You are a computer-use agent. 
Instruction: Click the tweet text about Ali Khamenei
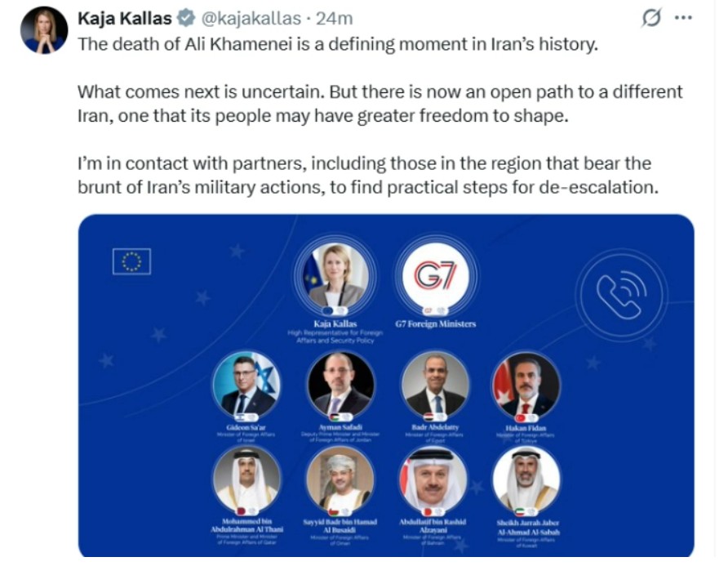(x=337, y=44)
